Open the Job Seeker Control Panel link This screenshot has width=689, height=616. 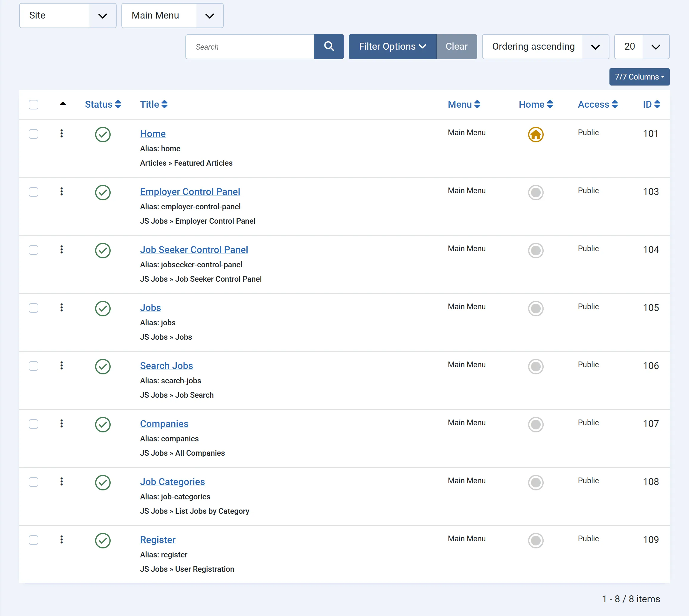click(x=194, y=249)
